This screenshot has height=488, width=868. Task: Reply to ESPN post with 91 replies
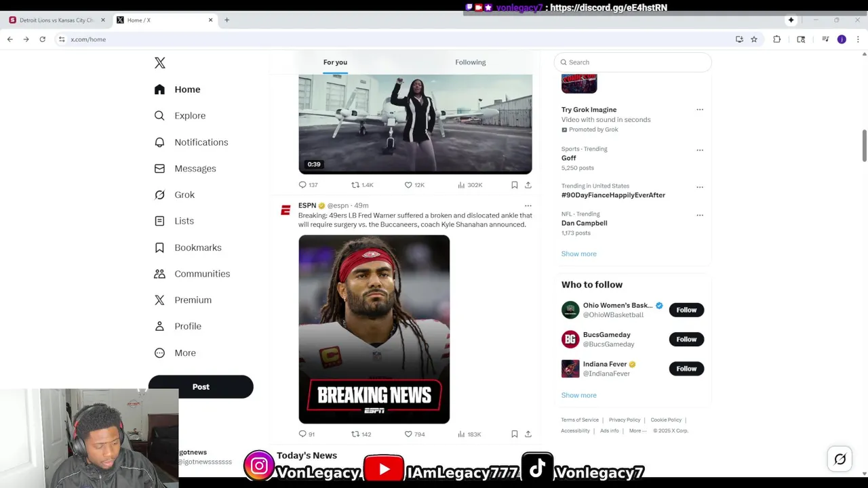coord(307,434)
